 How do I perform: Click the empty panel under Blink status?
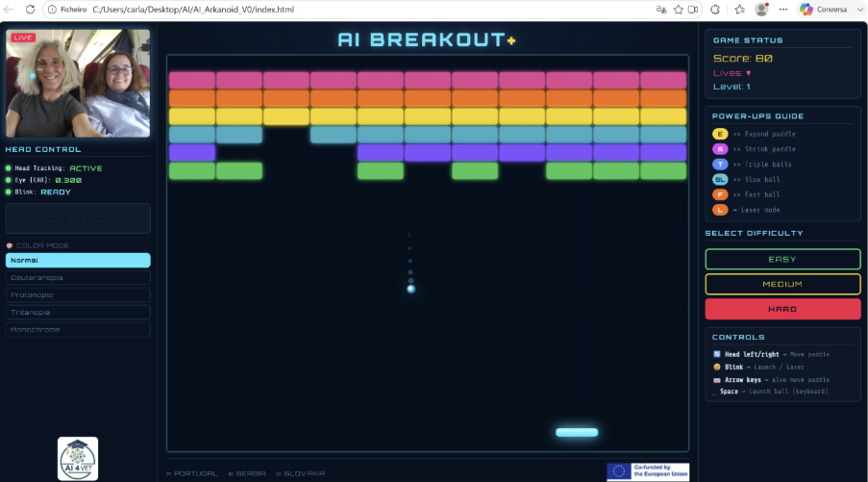pos(78,218)
